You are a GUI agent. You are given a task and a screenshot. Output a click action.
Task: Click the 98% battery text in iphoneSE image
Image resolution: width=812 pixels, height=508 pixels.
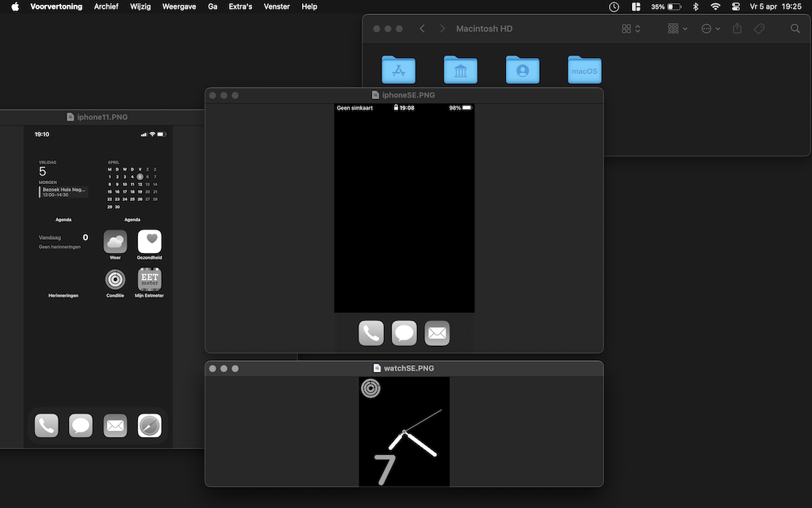454,108
